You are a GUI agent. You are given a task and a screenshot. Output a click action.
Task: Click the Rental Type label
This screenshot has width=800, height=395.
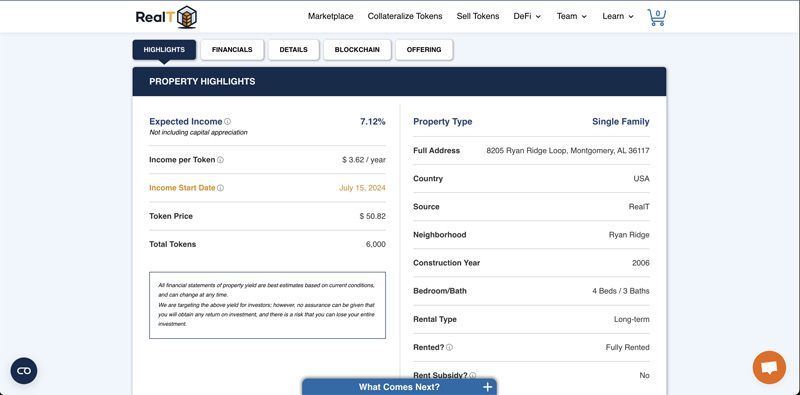click(x=435, y=319)
